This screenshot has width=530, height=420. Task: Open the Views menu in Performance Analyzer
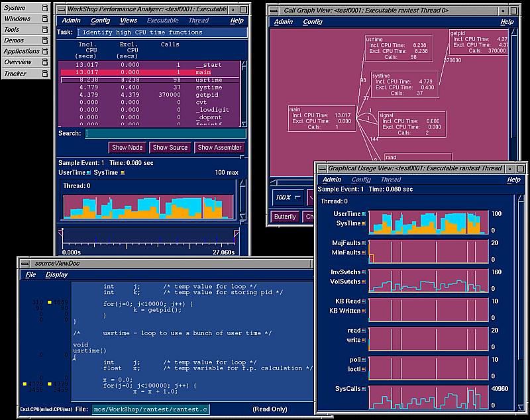129,21
